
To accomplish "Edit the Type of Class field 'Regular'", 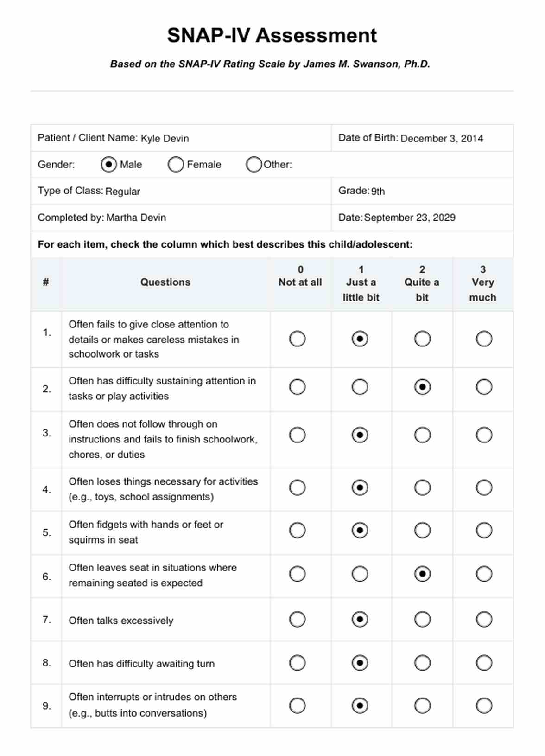I will click(x=123, y=192).
